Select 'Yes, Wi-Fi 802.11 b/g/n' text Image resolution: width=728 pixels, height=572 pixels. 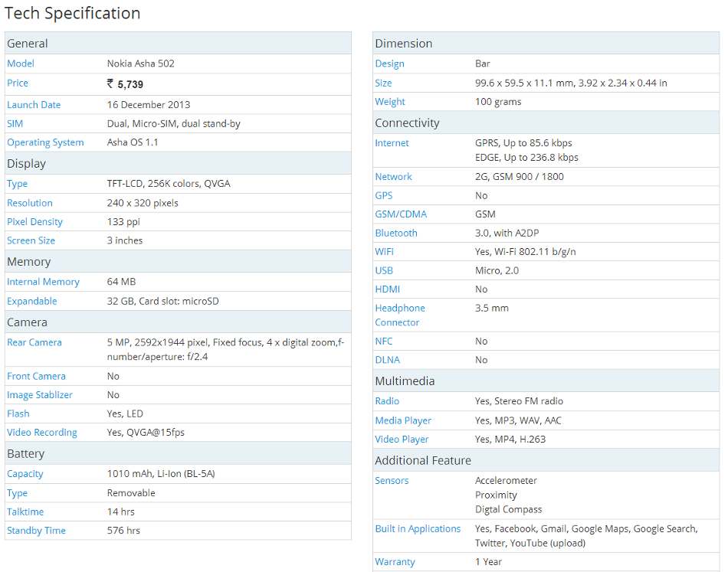(x=526, y=252)
